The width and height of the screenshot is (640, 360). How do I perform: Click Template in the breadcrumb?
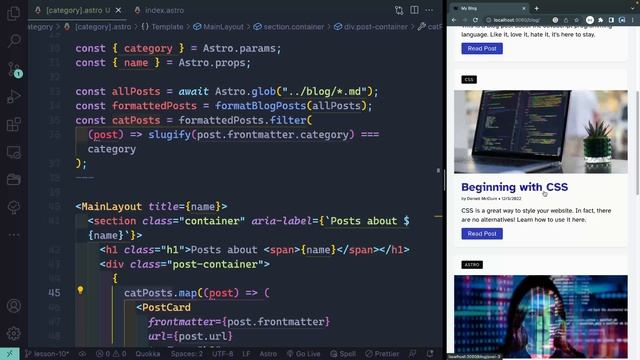tap(167, 27)
